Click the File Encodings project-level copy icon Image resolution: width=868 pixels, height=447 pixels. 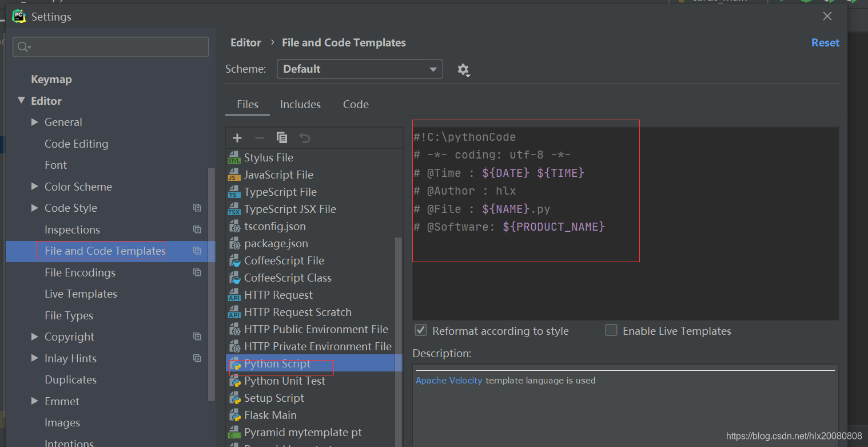click(x=197, y=272)
